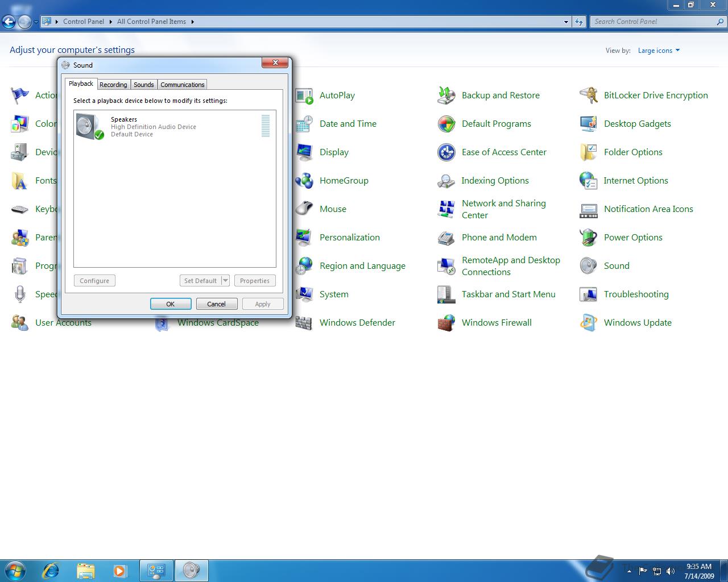Launch Internet Explorer from the taskbar

click(x=51, y=571)
